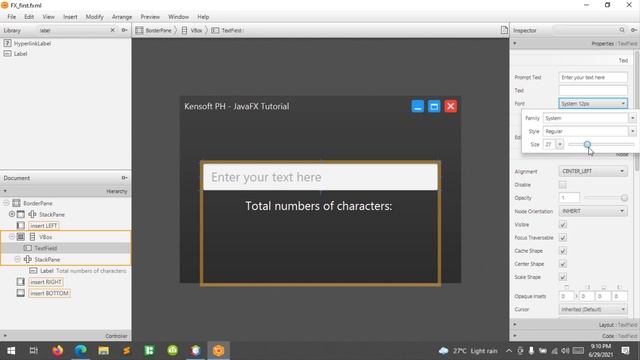Open the Help menu
The image size is (640, 360).
click(203, 17)
